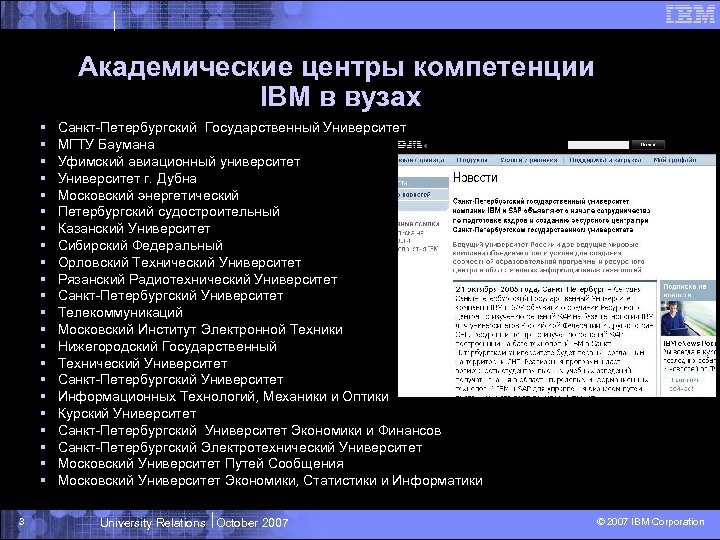Select 'Информационных Технологий, Механики и Оптики' item
Screen dimensions: 720x540
[223, 396]
